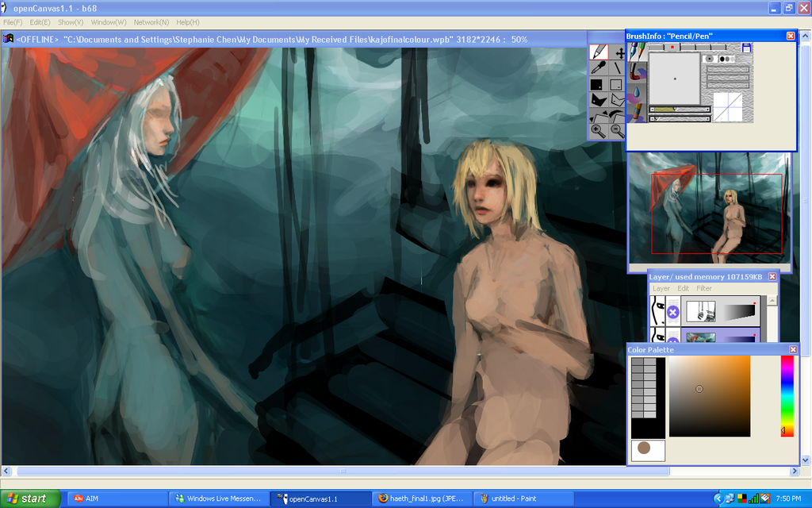Viewport: 812px width, 508px height.
Task: Switch to Windows Live Messenger taskbar button
Action: coord(219,498)
